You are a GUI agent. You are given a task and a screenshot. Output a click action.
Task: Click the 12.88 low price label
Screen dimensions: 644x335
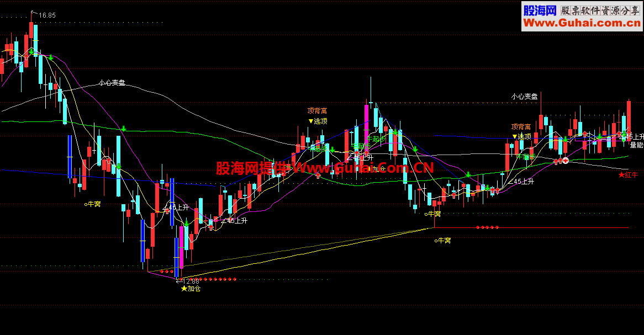click(x=191, y=281)
